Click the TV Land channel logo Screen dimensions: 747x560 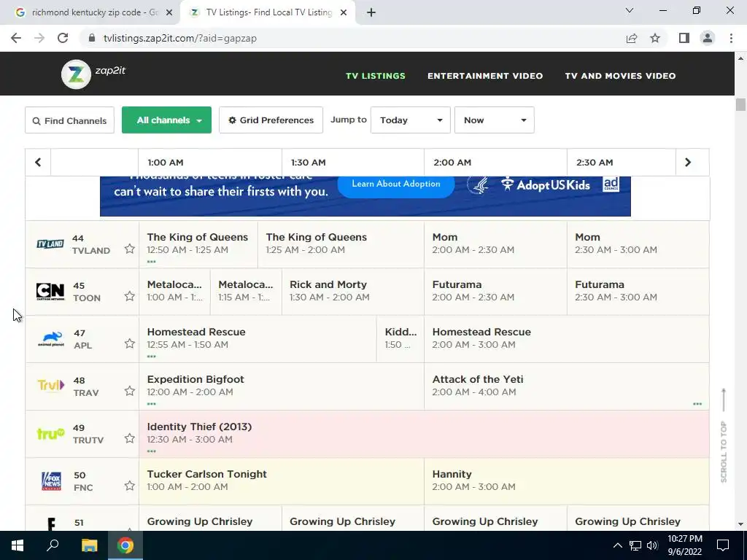(x=50, y=244)
